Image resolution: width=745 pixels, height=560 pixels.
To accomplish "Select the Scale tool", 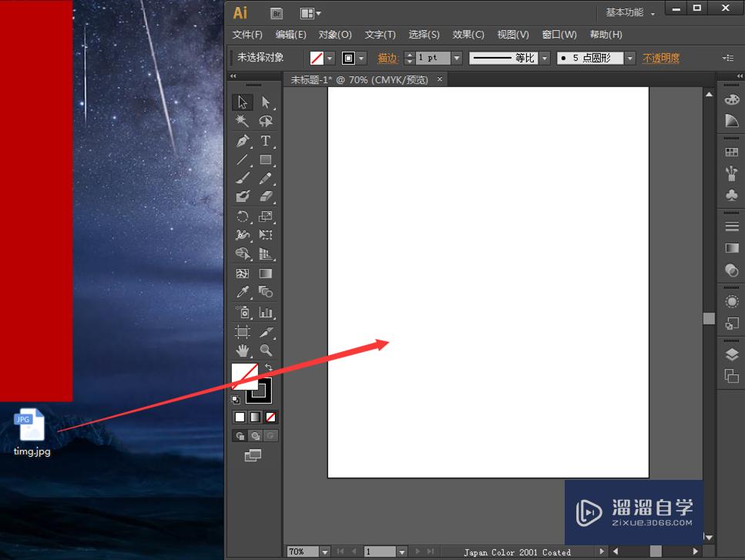I will (x=266, y=216).
